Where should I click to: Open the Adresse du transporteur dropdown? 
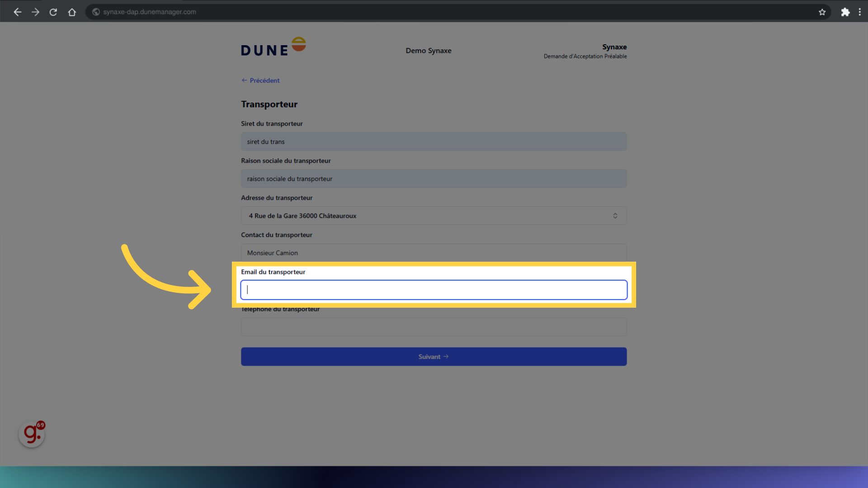coord(434,216)
